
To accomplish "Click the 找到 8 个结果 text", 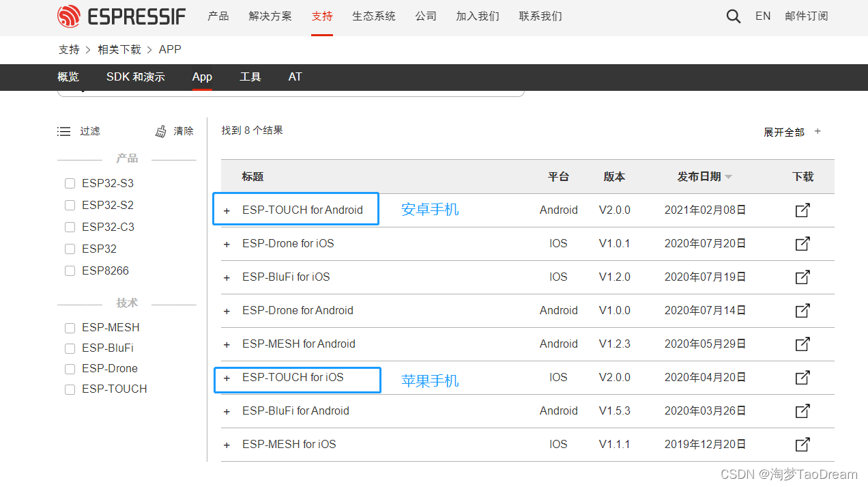I will click(x=252, y=130).
